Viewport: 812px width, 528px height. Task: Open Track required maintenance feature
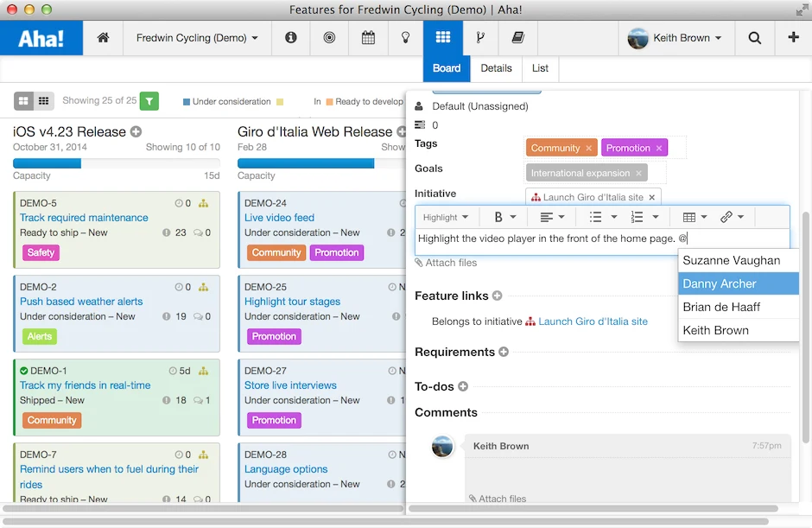coord(84,218)
